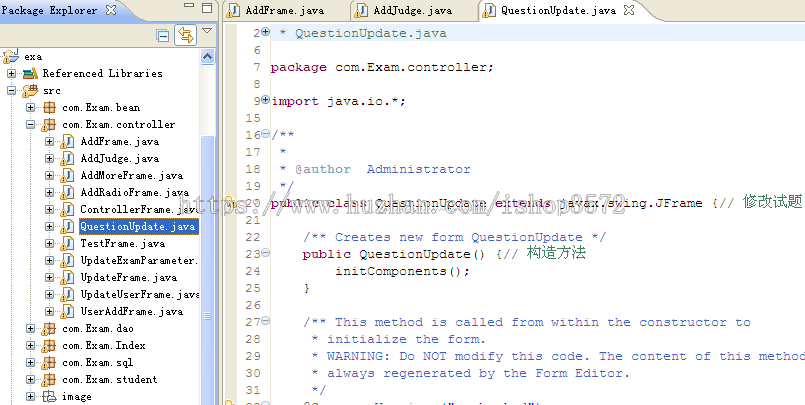
Task: Expand folded header comment at line 2
Action: click(x=265, y=31)
